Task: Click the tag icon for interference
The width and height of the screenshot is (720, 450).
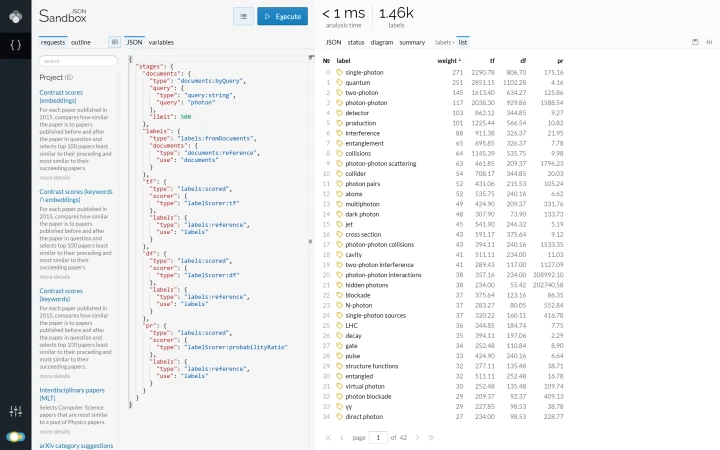Action: (x=339, y=133)
